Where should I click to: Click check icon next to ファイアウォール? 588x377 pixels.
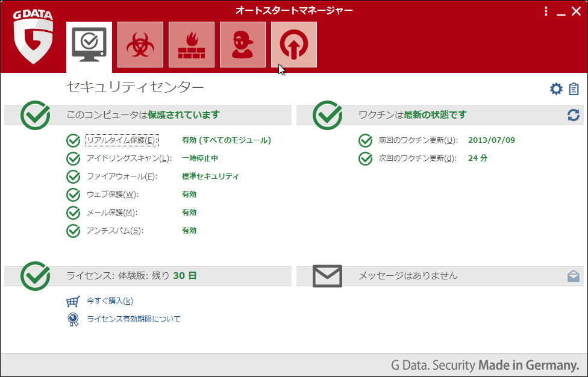pos(73,176)
